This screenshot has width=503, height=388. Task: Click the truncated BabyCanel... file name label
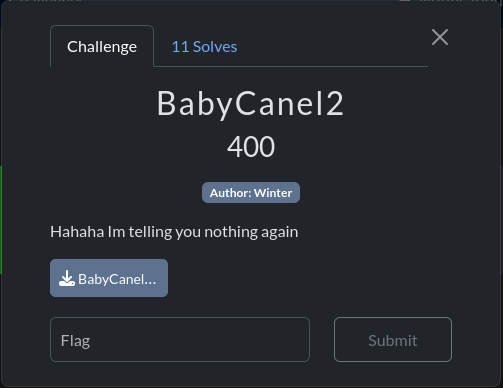(x=117, y=279)
